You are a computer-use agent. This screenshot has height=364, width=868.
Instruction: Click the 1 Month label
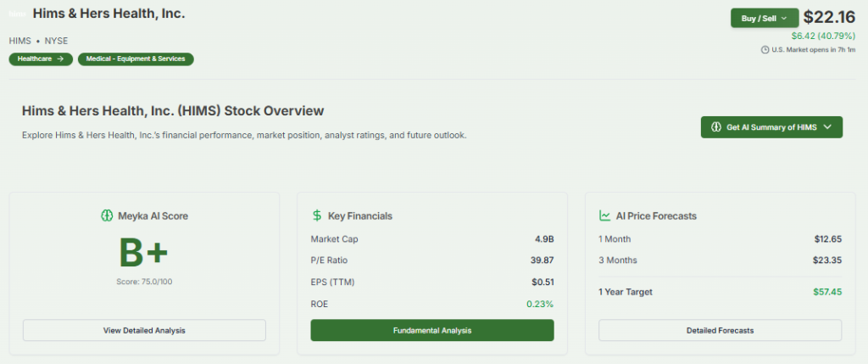point(615,239)
